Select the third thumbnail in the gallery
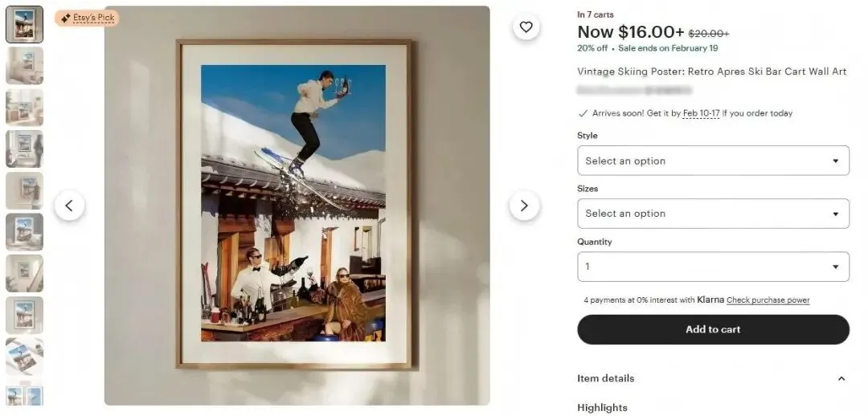This screenshot has width=868, height=416. point(24,108)
